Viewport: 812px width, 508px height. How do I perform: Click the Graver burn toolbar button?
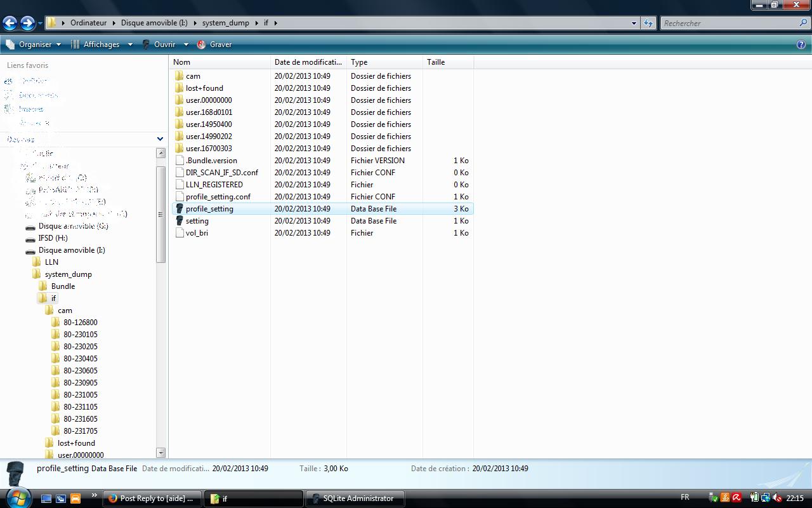tap(214, 44)
